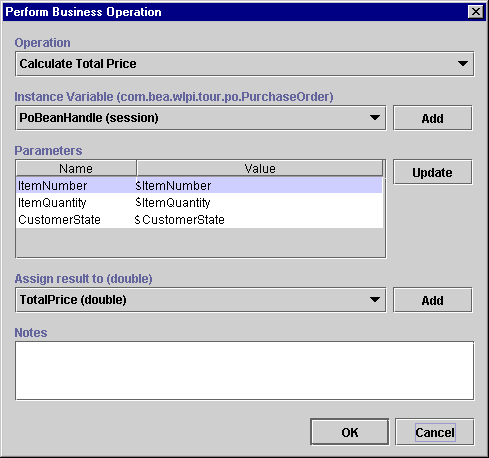Click the Calculate Total Price combo box text

(x=78, y=63)
